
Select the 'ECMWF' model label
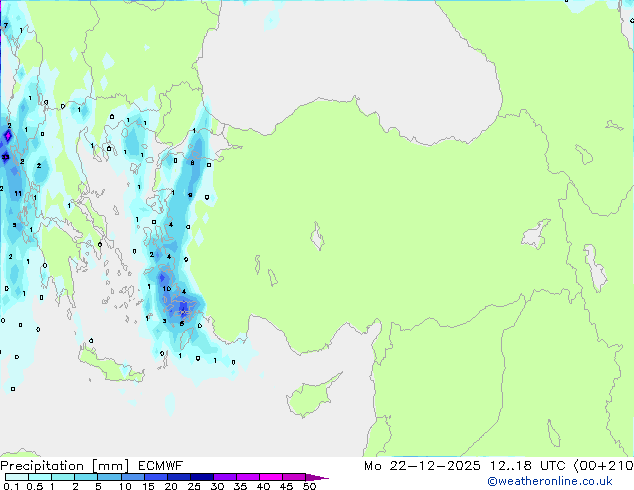161,466
